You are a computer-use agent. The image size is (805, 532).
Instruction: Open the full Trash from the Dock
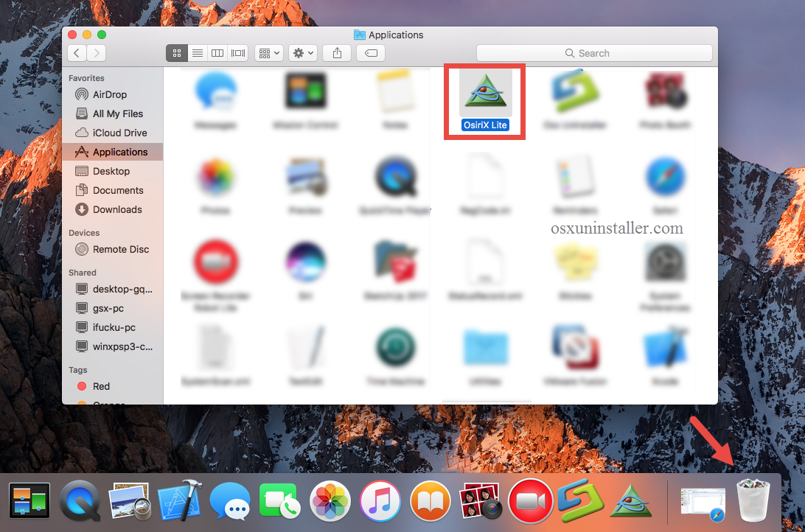pos(753,501)
